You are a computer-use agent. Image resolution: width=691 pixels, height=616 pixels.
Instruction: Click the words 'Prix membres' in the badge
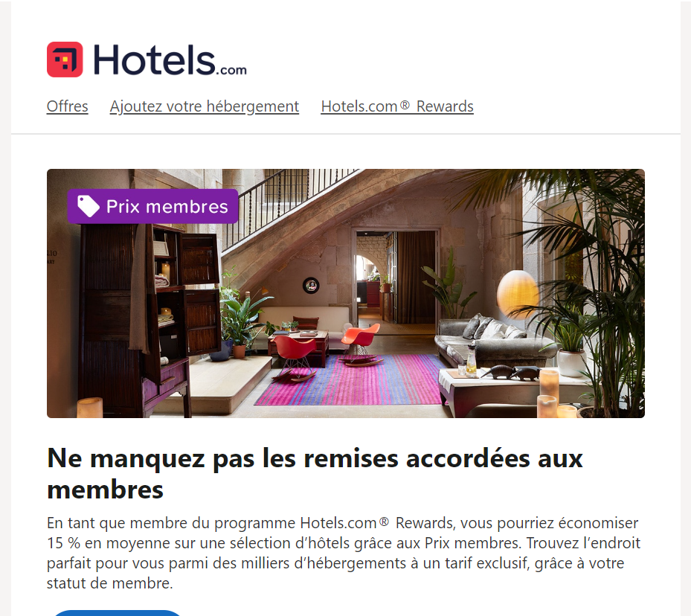pos(167,207)
